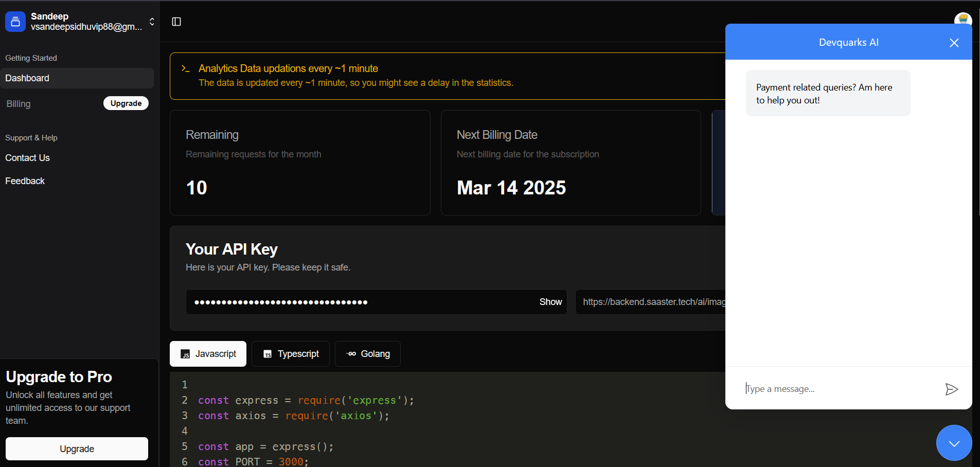980x467 pixels.
Task: Open the Feedback page
Action: pyautogui.click(x=25, y=181)
